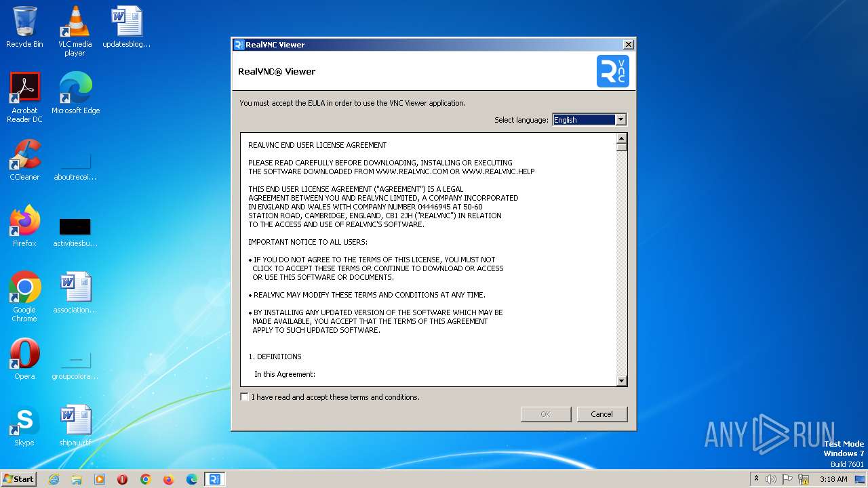The width and height of the screenshot is (868, 488).
Task: Open Windows Explorer folder in taskbar
Action: pyautogui.click(x=77, y=479)
